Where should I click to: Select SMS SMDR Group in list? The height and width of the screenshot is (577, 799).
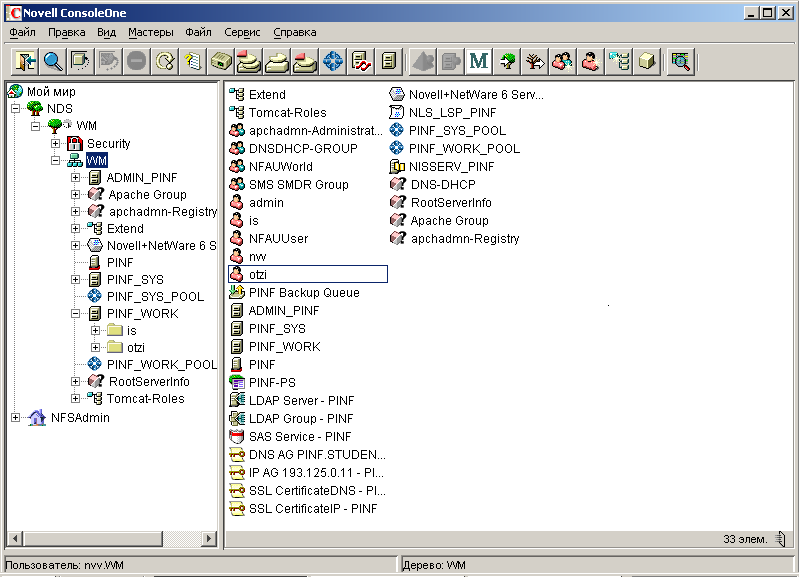pos(299,184)
